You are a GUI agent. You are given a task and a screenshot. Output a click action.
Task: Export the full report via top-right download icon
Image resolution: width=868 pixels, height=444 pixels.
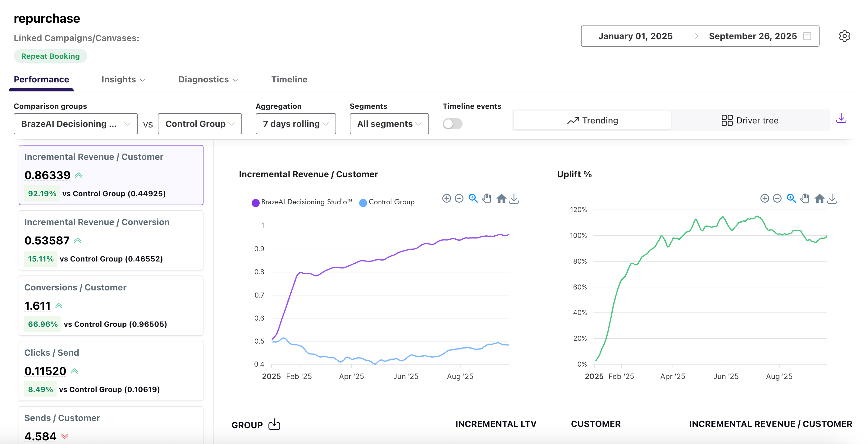click(841, 118)
